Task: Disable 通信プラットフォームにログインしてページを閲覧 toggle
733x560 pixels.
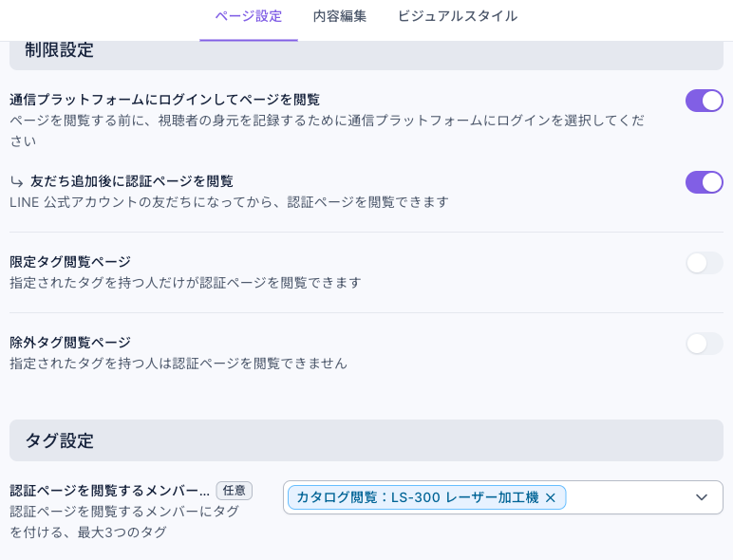Action: [x=704, y=101]
